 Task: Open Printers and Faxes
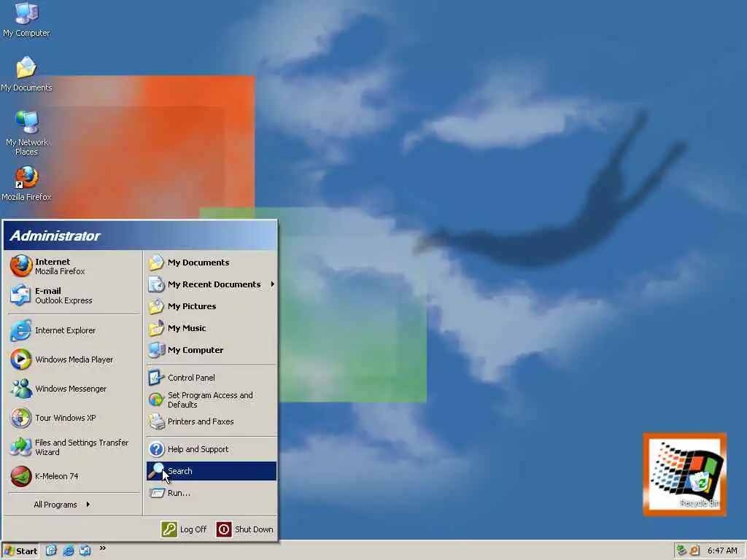[x=212, y=421]
